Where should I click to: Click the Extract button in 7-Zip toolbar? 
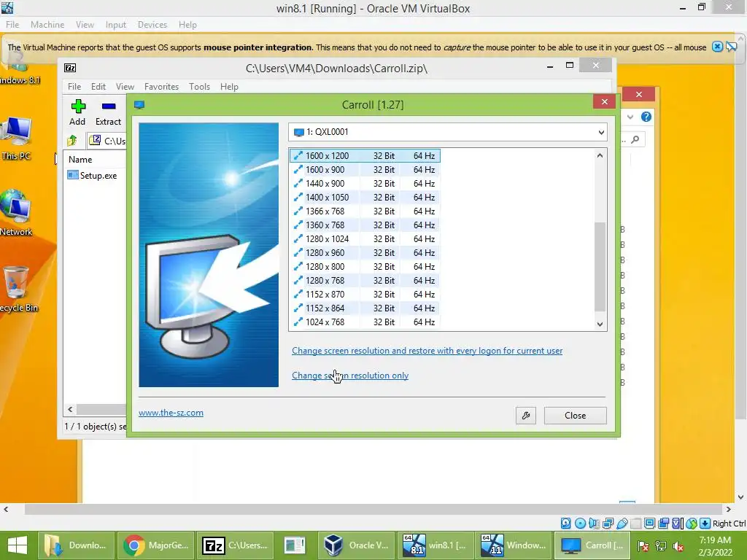108,112
